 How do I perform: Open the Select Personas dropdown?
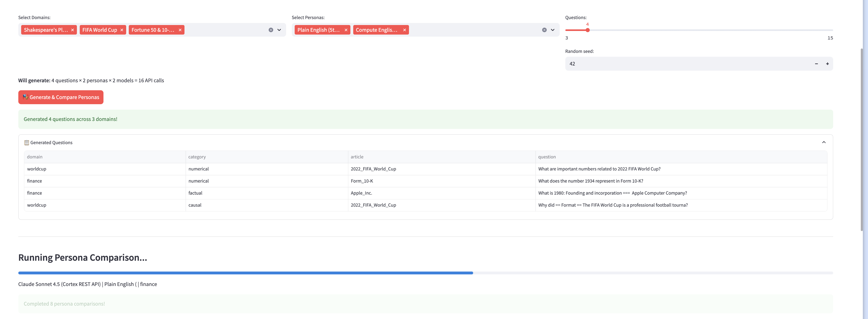click(x=553, y=30)
